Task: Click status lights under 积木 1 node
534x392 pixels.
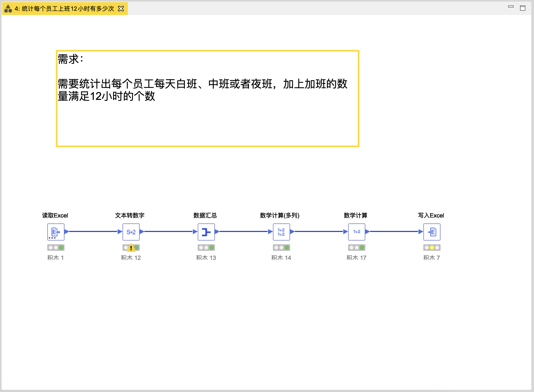Action: [x=56, y=248]
